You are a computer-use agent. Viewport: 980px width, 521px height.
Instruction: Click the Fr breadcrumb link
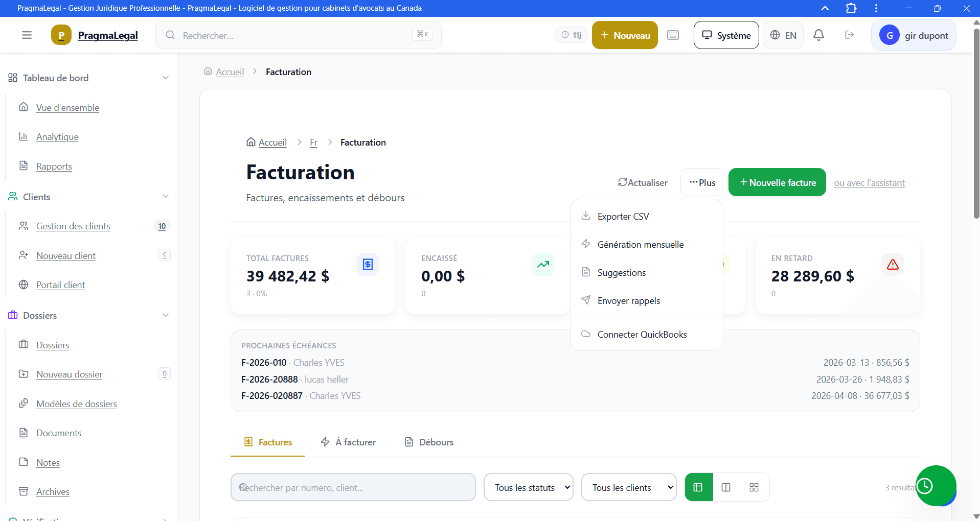coord(313,143)
